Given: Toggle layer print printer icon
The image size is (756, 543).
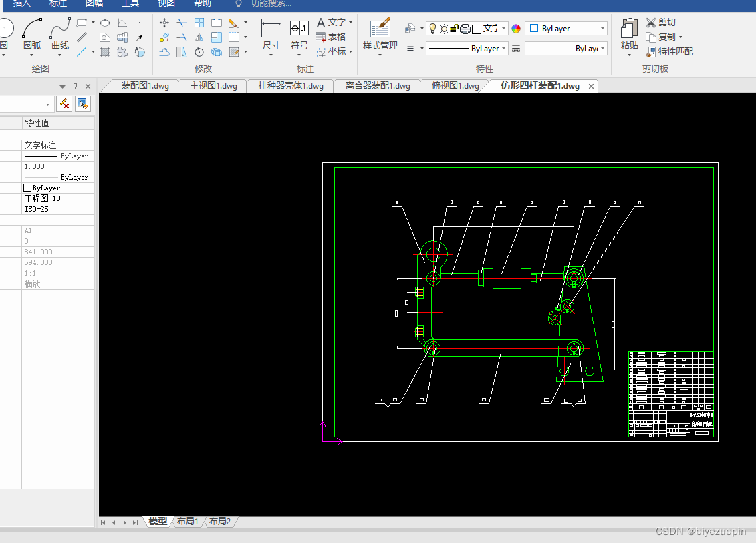Looking at the screenshot, I should tap(465, 29).
